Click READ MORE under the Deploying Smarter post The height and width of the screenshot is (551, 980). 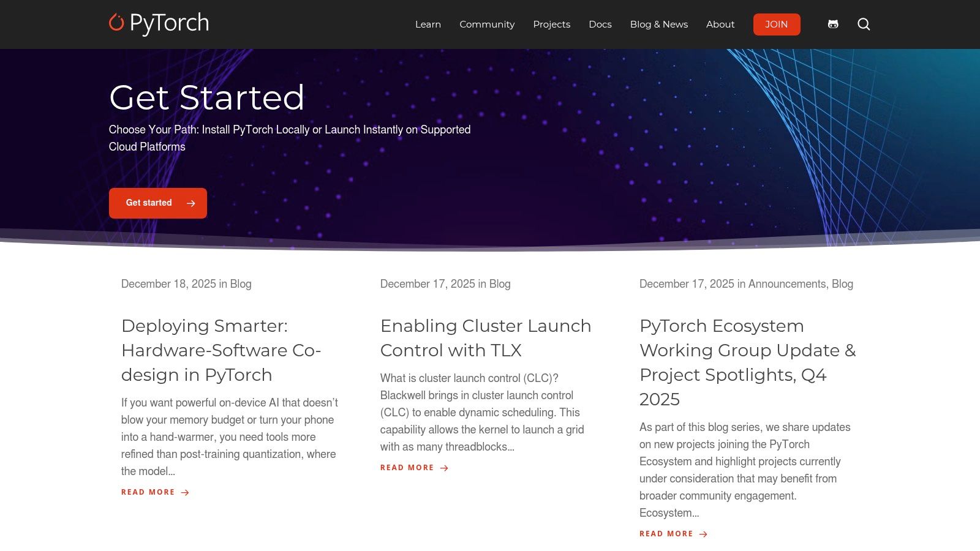(x=148, y=492)
